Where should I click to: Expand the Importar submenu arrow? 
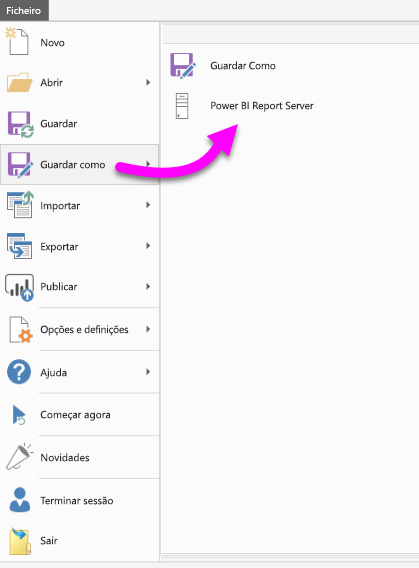[x=148, y=205]
